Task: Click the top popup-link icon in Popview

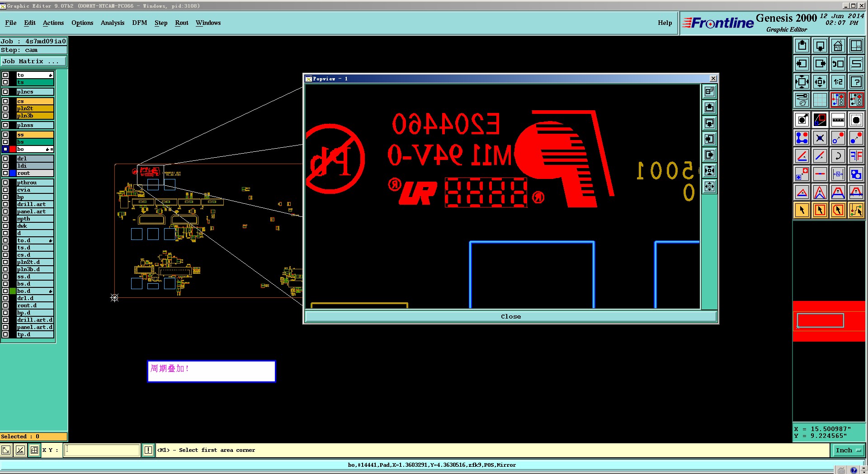Action: pyautogui.click(x=709, y=91)
